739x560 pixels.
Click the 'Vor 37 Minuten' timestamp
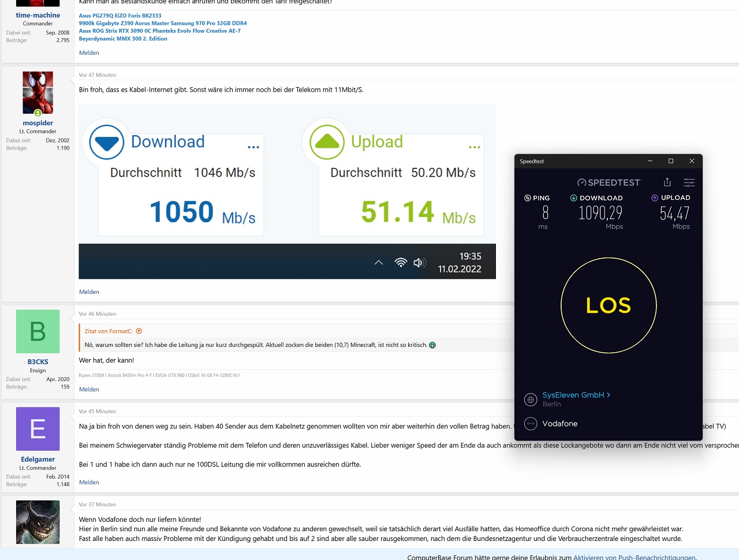pyautogui.click(x=97, y=505)
